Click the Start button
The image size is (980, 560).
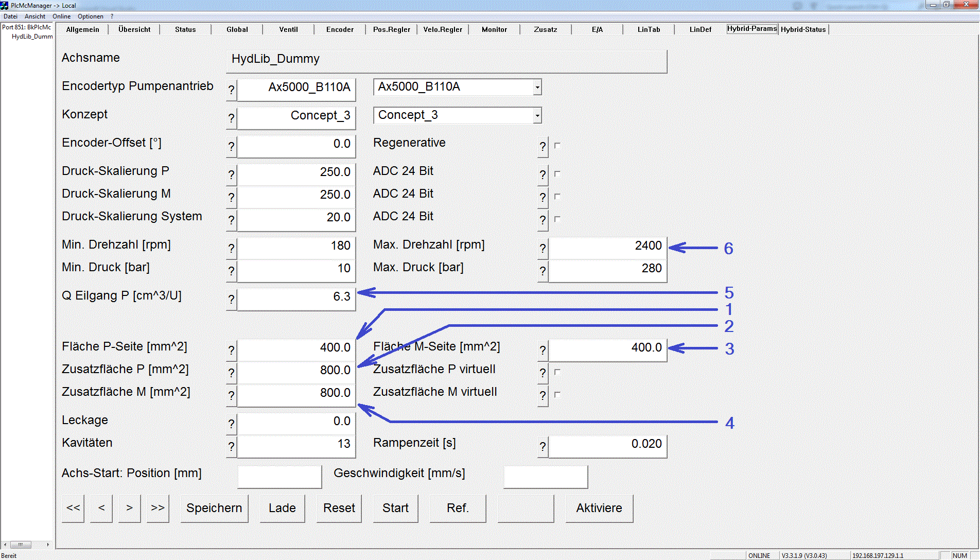(x=395, y=509)
